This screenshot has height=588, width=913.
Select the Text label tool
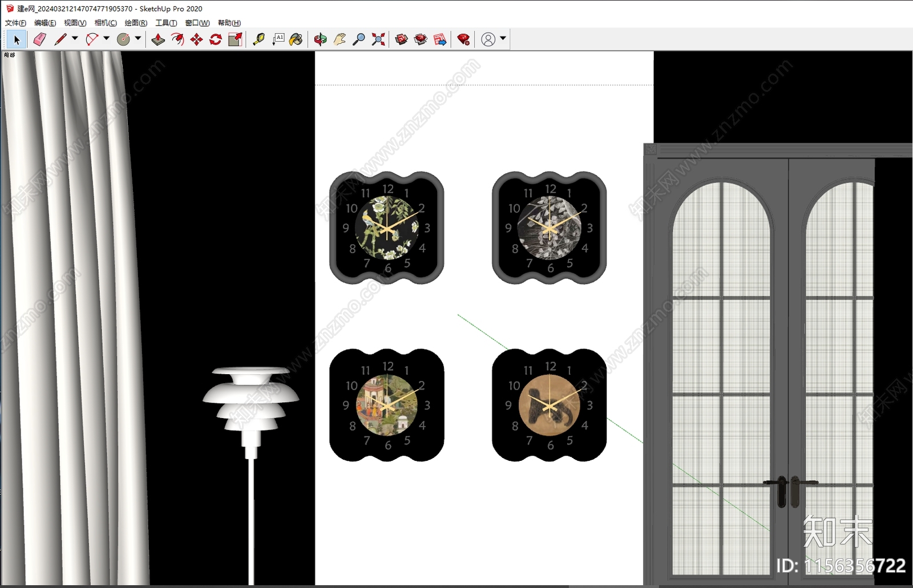[278, 39]
